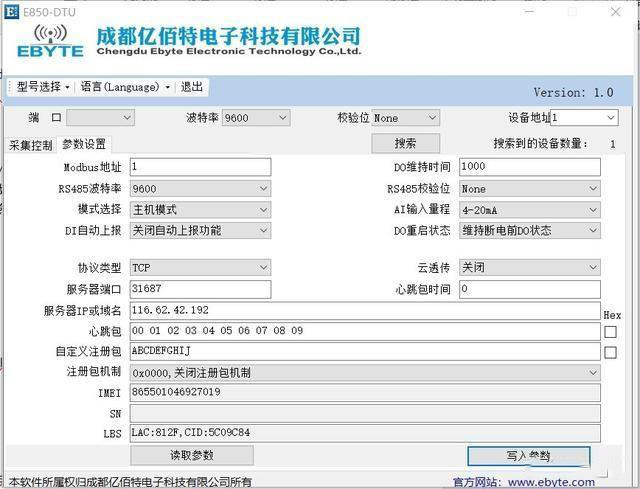Open the AI输入量程 4-20mA dropdown
640x489 pixels.
529,210
